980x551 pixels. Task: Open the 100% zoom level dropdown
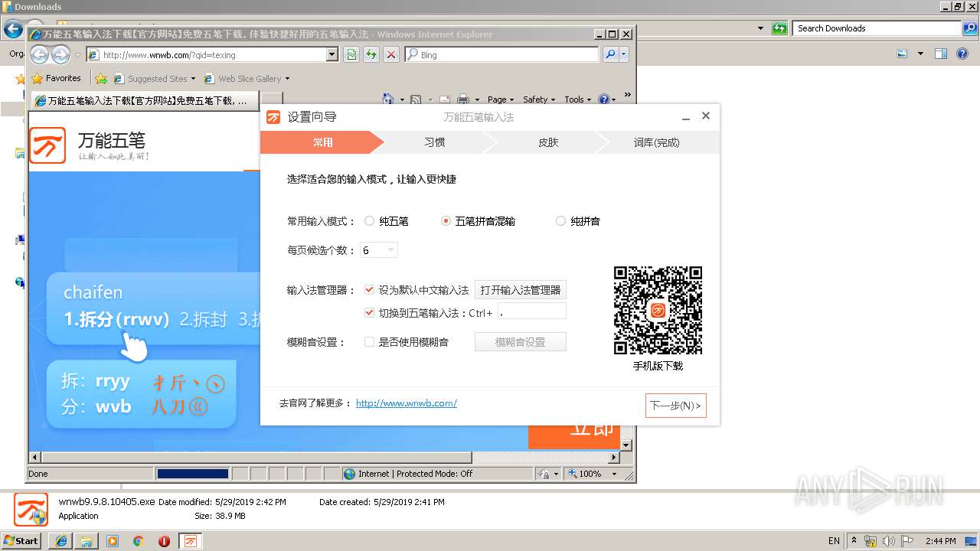[614, 474]
